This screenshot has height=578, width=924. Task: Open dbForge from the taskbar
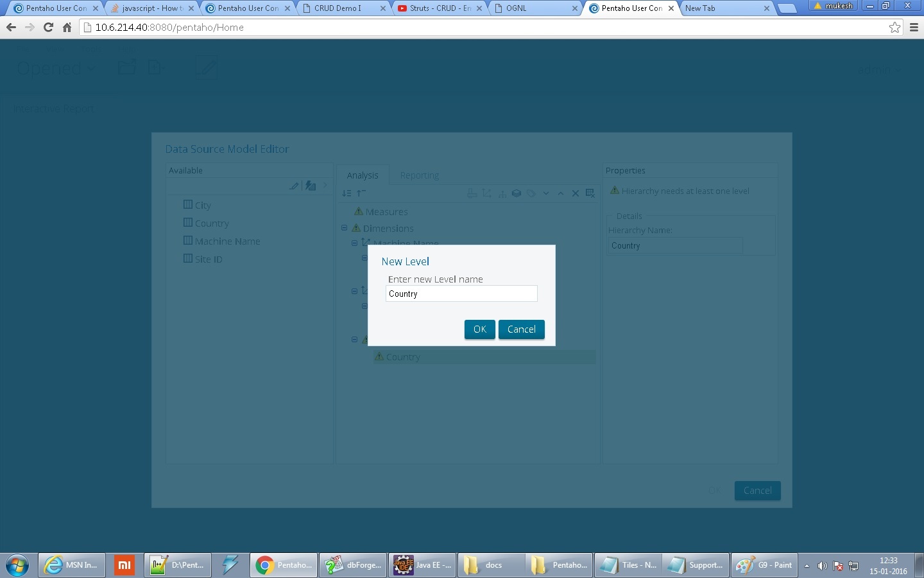(353, 565)
